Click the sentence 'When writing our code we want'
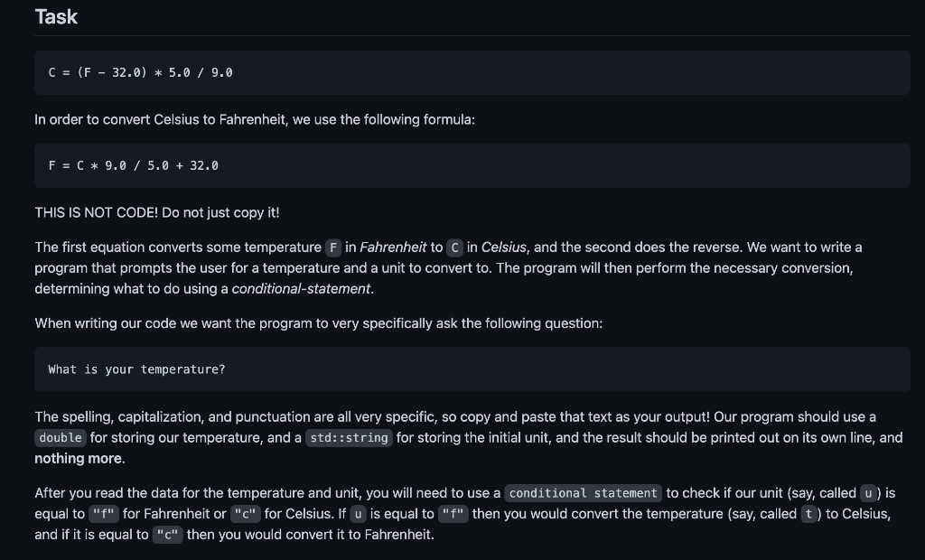Screen dimensions: 925x560 [x=319, y=323]
